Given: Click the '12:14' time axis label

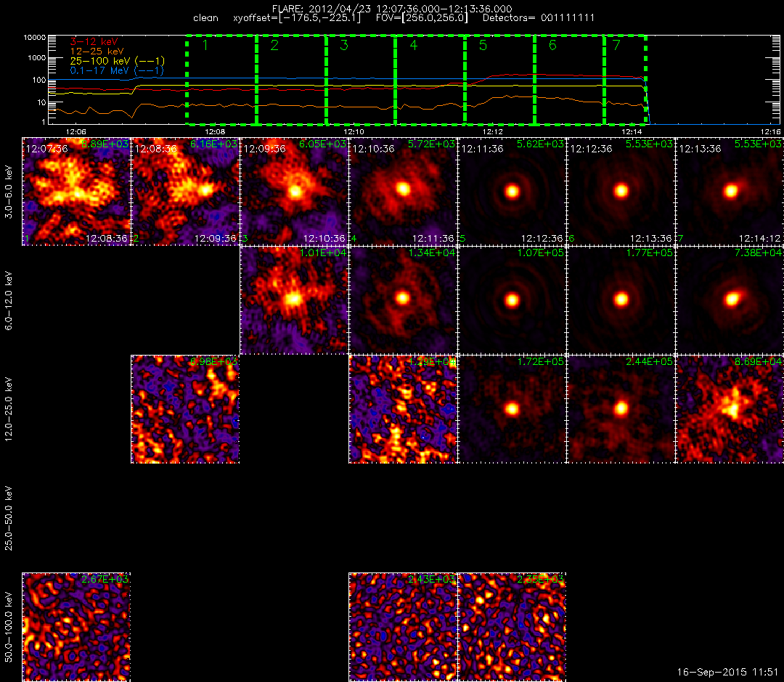Looking at the screenshot, I should click(x=632, y=132).
